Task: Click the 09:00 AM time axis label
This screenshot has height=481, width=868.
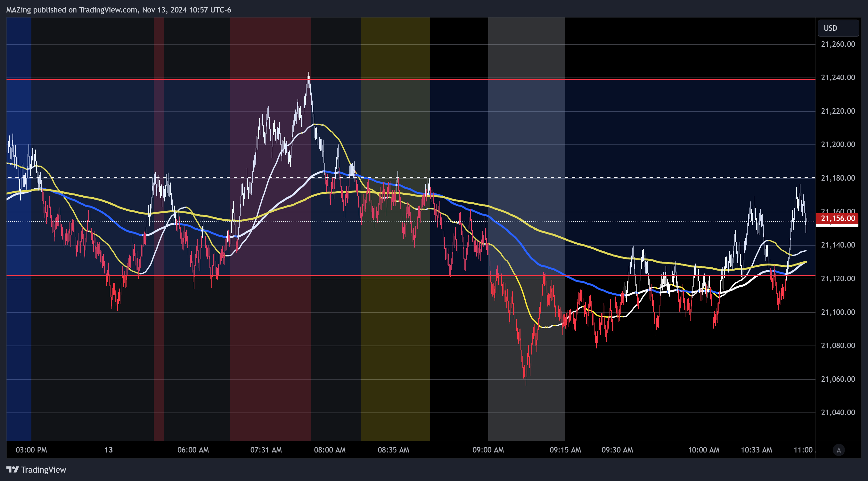Action: (x=488, y=450)
